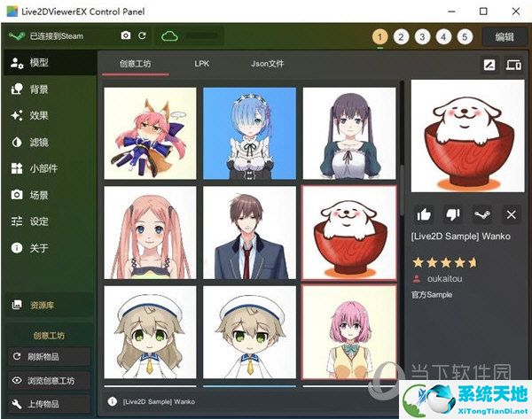Select the long-haired sailor hat girl thumbnail

pos(150,332)
